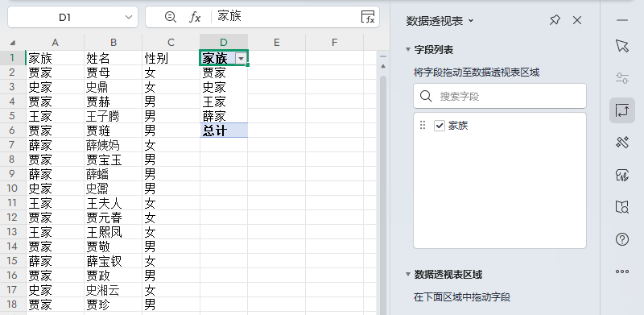This screenshot has height=315, width=644.
Task: Click the pivot table sidebar icon
Action: click(622, 110)
